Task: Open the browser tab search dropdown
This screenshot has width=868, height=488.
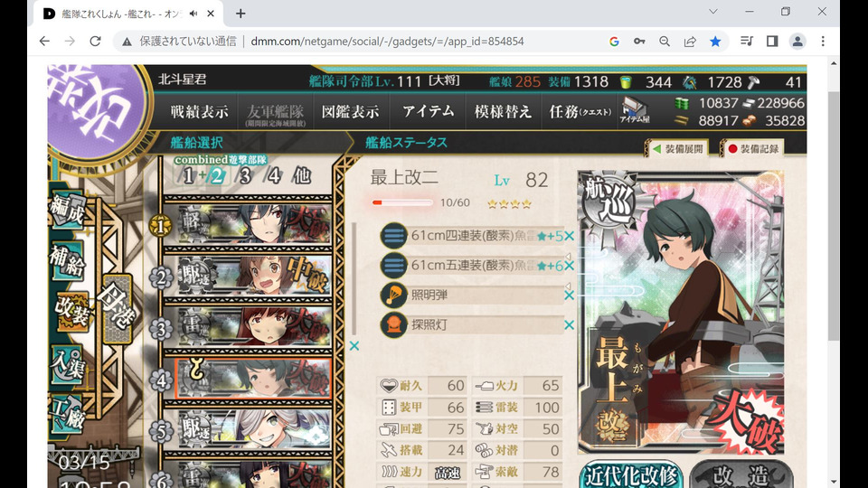Action: [x=713, y=12]
